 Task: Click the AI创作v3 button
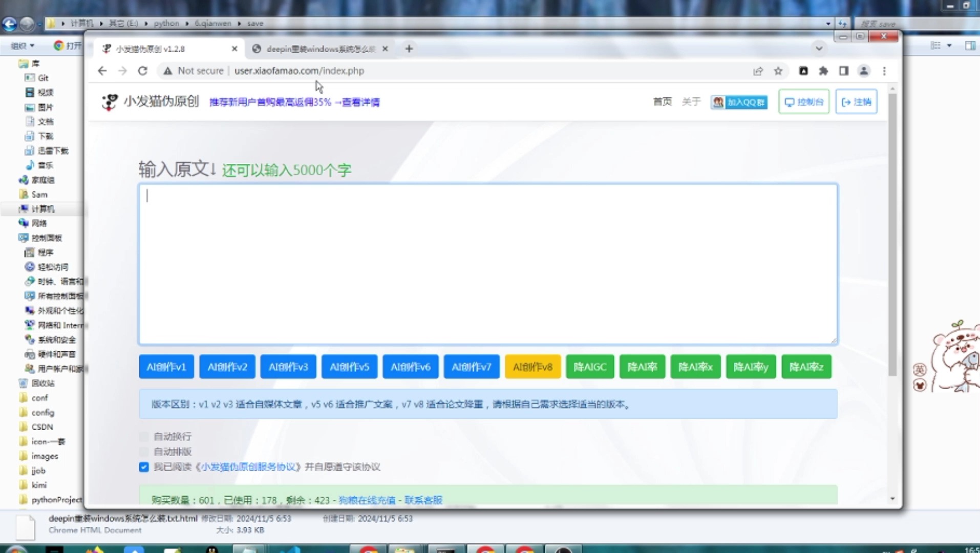(x=288, y=367)
